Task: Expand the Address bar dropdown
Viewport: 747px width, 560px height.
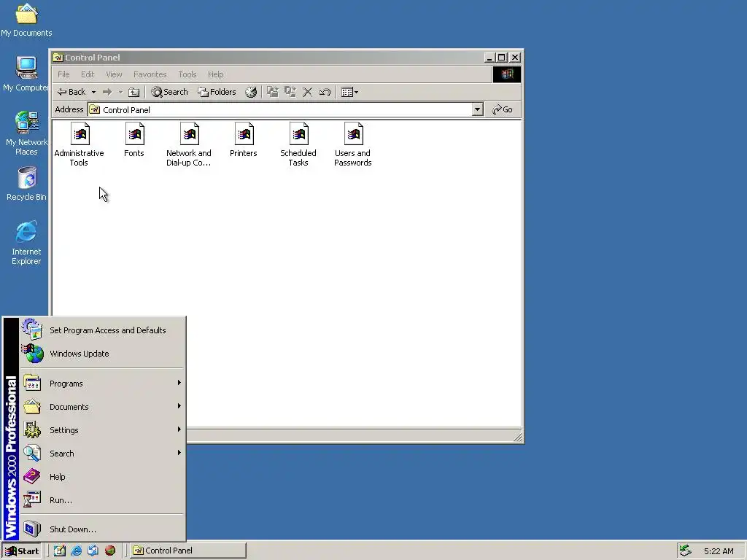Action: pyautogui.click(x=477, y=109)
